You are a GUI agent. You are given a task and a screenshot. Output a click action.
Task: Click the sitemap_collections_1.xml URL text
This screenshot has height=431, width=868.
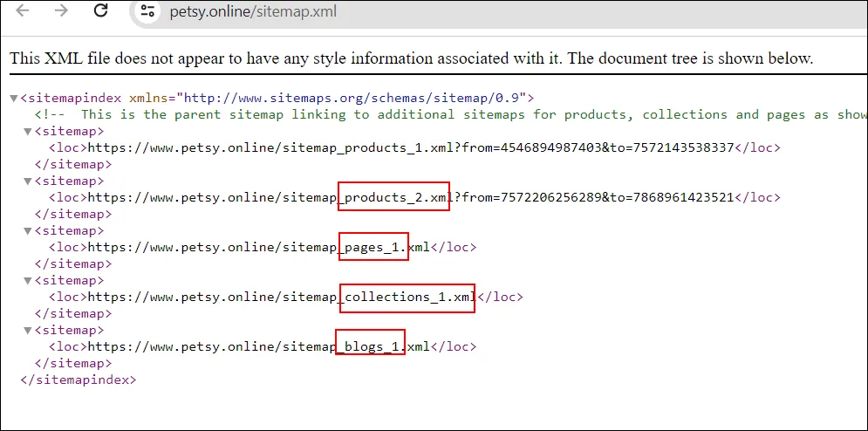point(283,297)
